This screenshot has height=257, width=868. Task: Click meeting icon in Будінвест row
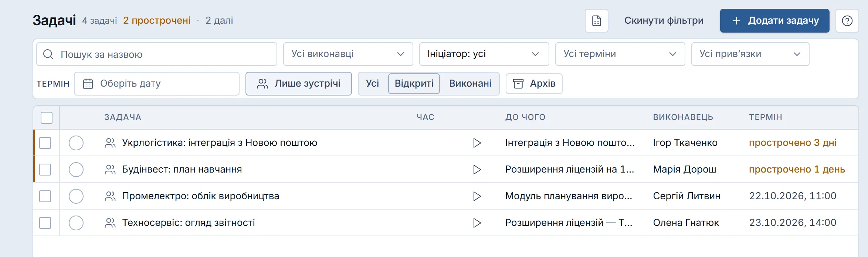tap(110, 170)
